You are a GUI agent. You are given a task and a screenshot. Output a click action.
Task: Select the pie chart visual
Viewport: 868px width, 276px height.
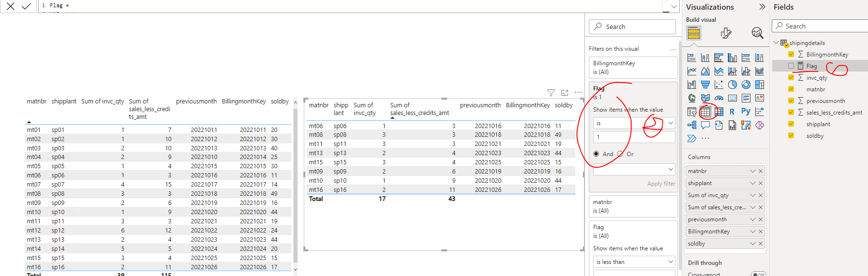point(733,85)
